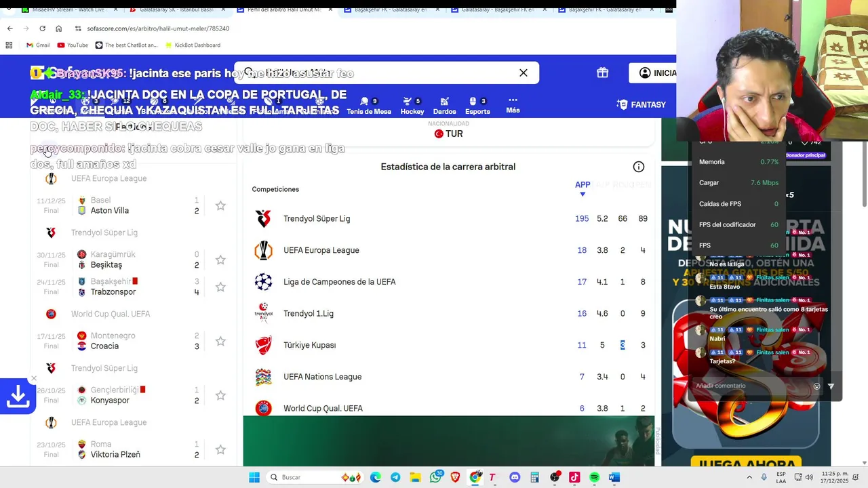Image resolution: width=868 pixels, height=488 pixels.
Task: Favorite the Başakşehir vs Trabzonspor match
Action: click(220, 287)
